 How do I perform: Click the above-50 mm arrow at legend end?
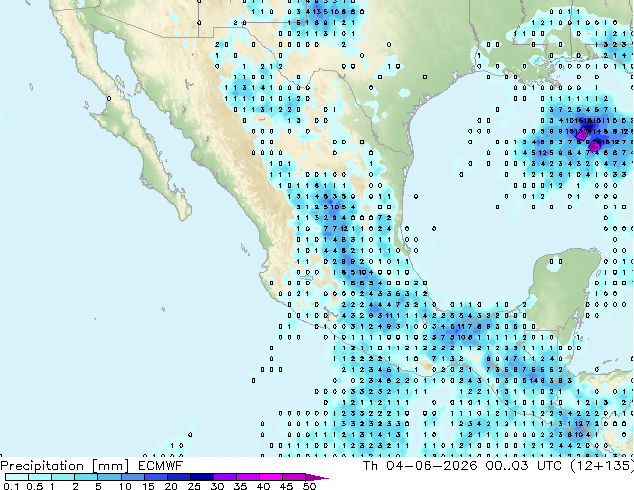(x=317, y=477)
